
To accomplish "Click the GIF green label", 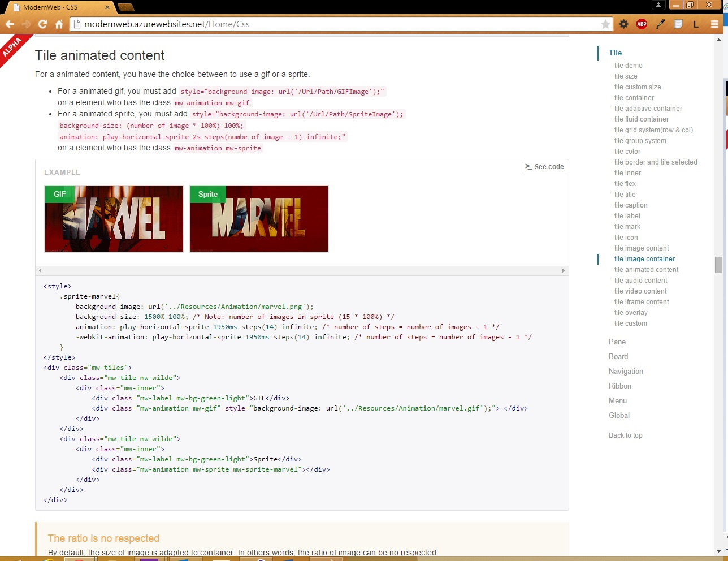I will pyautogui.click(x=59, y=194).
